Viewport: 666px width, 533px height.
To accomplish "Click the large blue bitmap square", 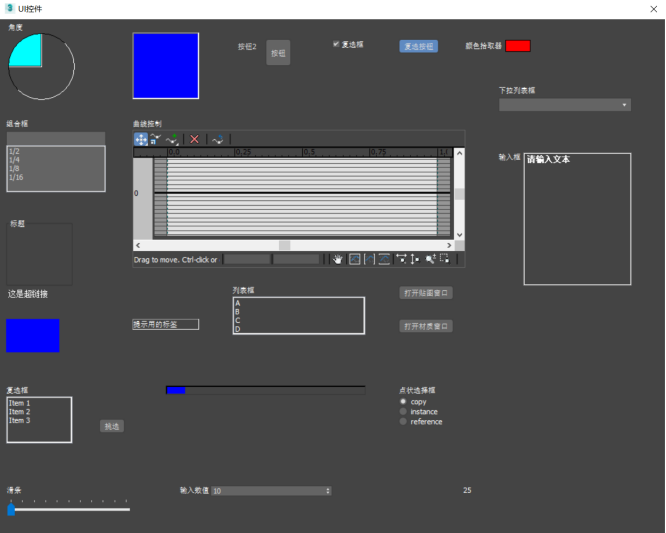I will coord(166,66).
